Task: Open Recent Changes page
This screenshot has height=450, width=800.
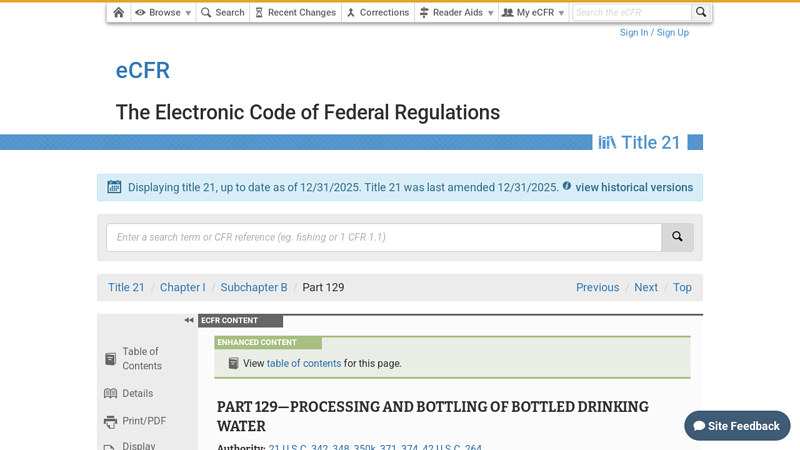Action: click(x=295, y=12)
